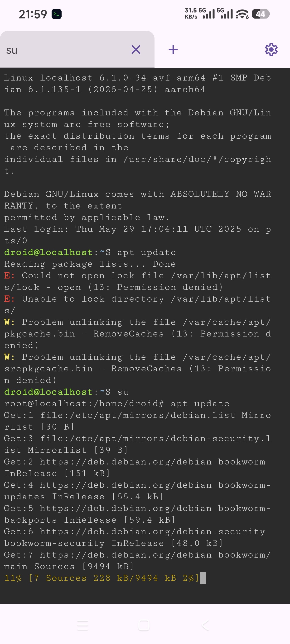Tap the 21:59 clock in status bar
The height and width of the screenshot is (644, 290).
click(33, 14)
